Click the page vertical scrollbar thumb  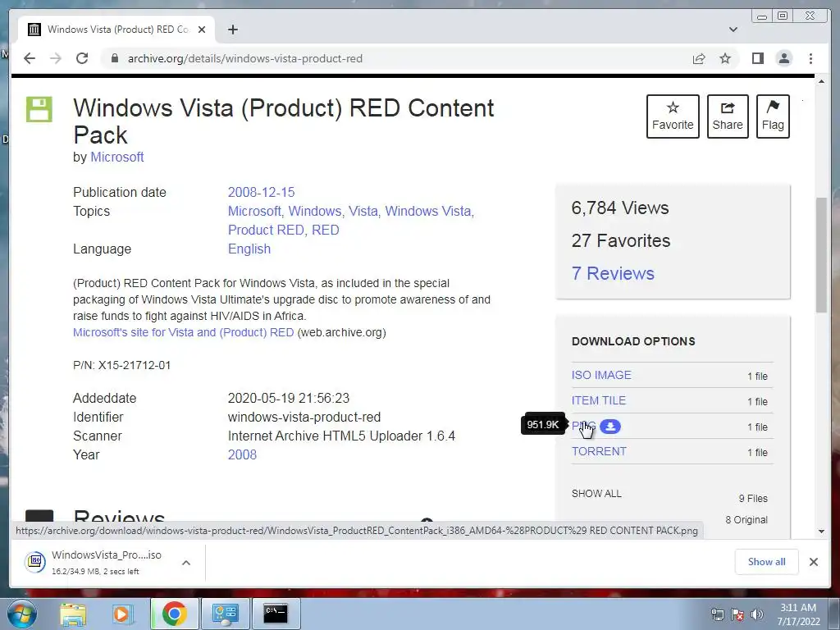pos(821,254)
